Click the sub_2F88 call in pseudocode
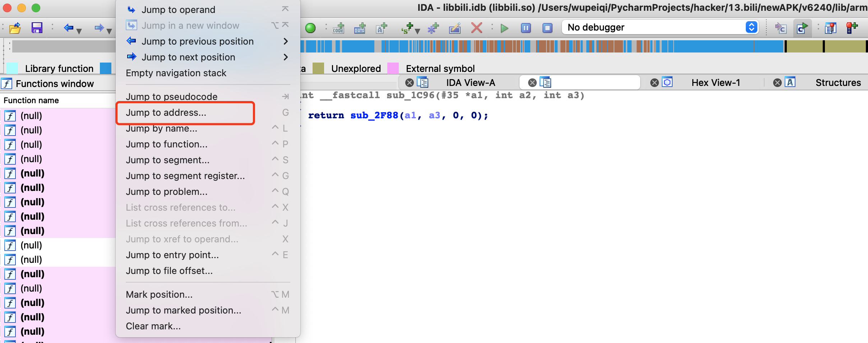868x343 pixels. pyautogui.click(x=374, y=115)
